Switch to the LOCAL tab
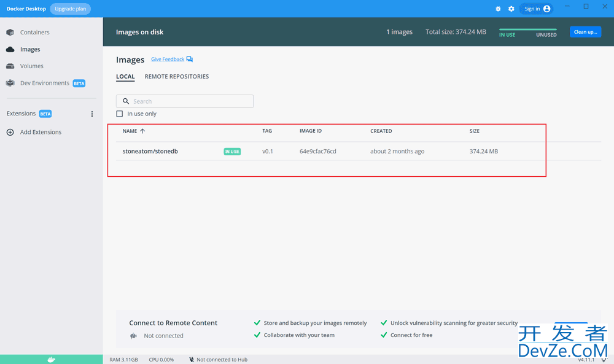 point(125,77)
